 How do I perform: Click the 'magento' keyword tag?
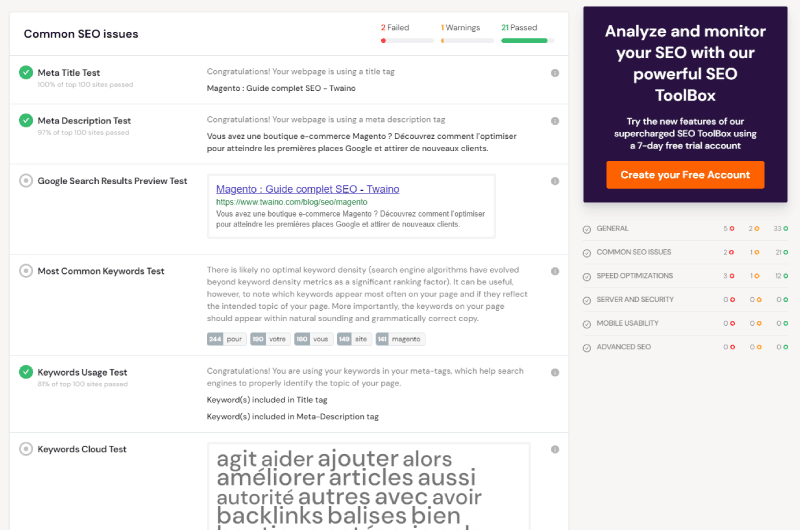(401, 339)
